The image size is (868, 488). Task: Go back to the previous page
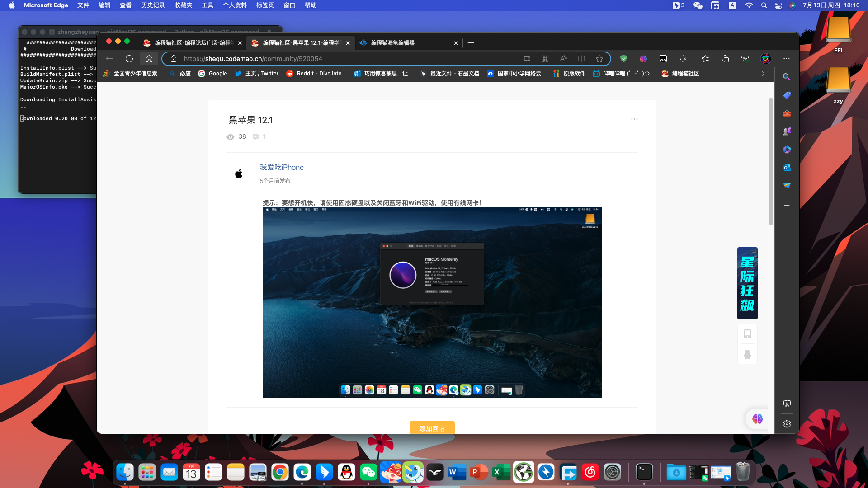tap(109, 59)
